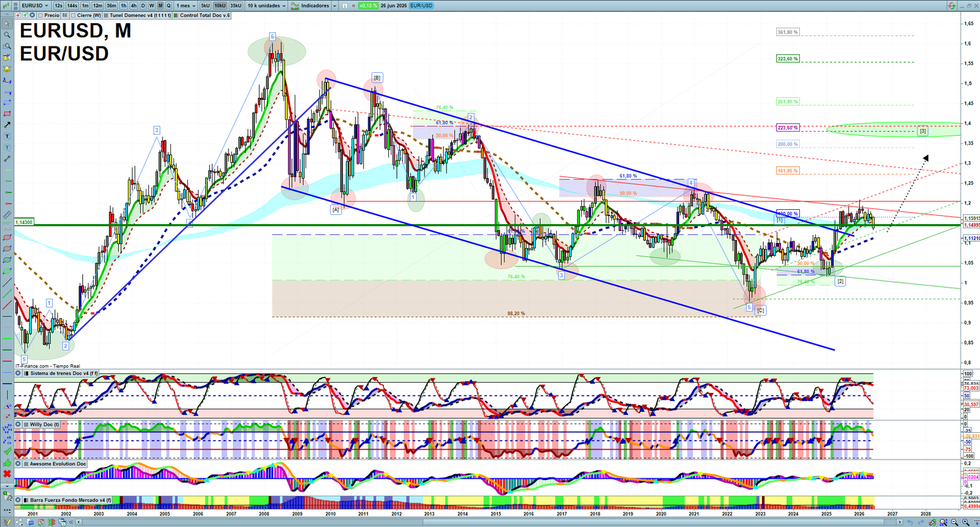Viewport: 980px width, 527px height.
Task: Click the '[B]' wave label on chart
Action: pyautogui.click(x=377, y=78)
